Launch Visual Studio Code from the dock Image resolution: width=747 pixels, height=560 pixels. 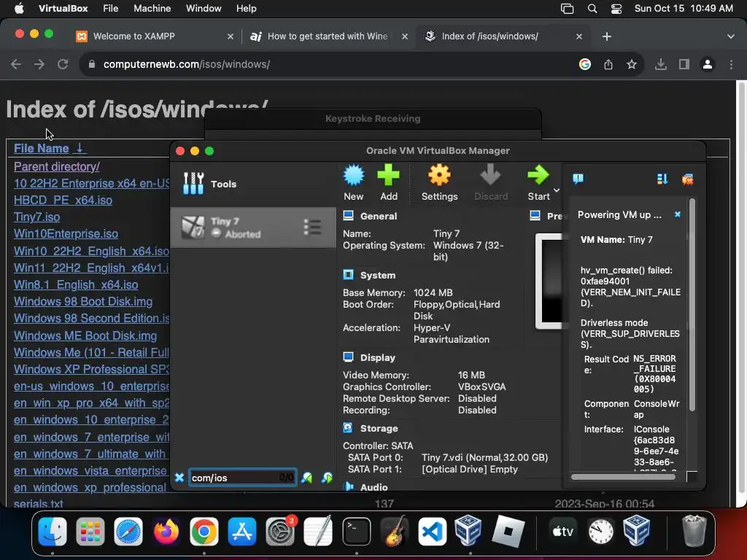pyautogui.click(x=432, y=532)
